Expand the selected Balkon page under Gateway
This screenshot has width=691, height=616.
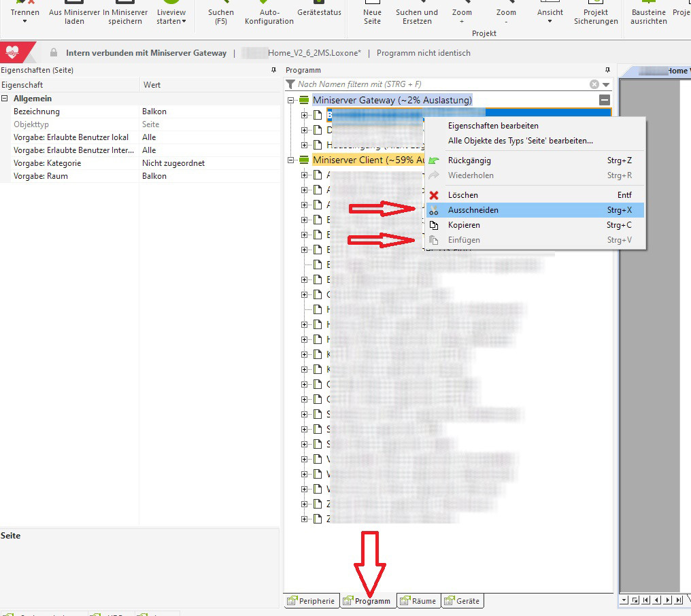point(304,115)
